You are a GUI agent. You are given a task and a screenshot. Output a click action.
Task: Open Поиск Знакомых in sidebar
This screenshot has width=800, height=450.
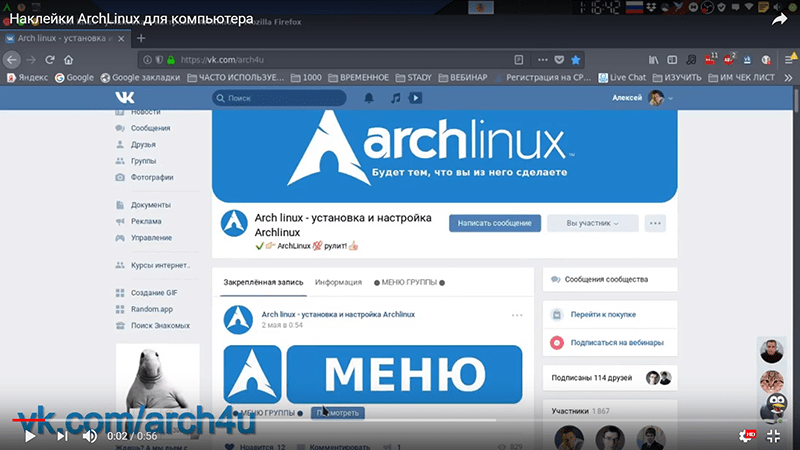(160, 325)
